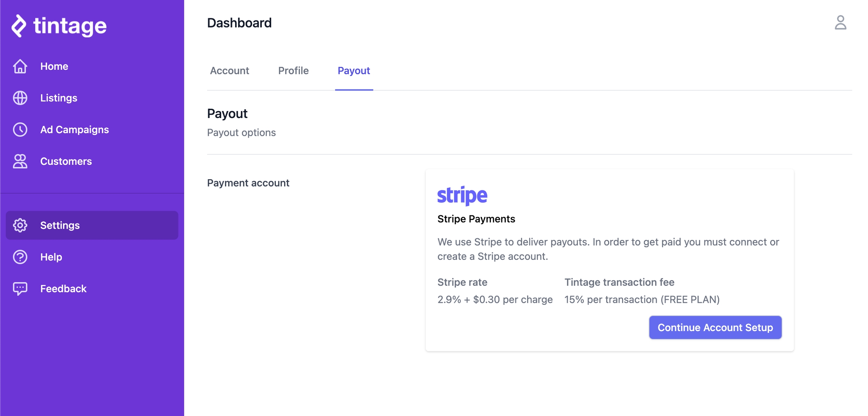Click the Home house icon

click(20, 66)
